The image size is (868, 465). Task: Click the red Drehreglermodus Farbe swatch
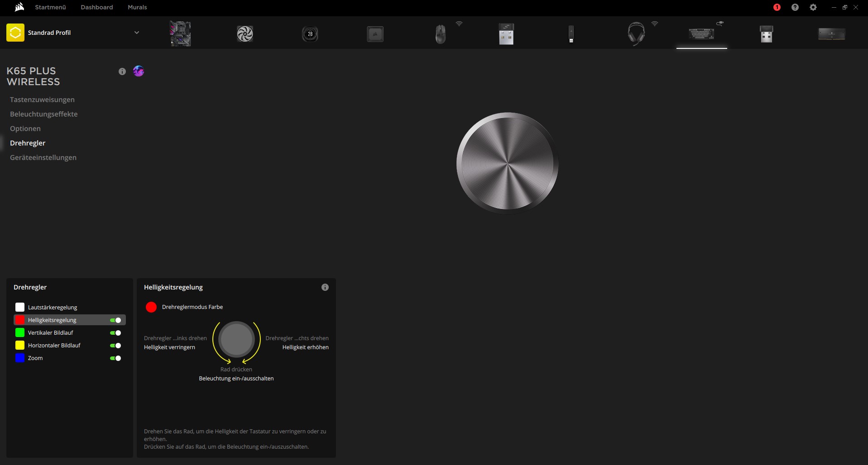[151, 307]
